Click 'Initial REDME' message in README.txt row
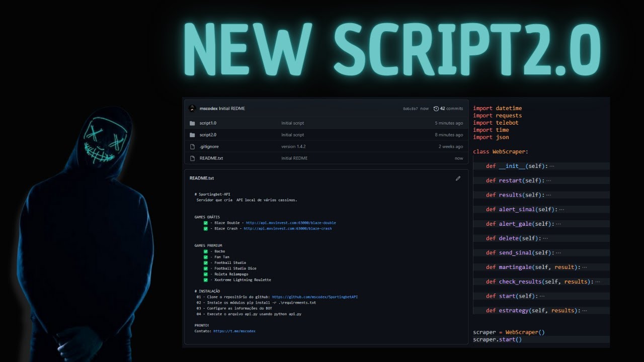The image size is (644, 362). click(294, 158)
